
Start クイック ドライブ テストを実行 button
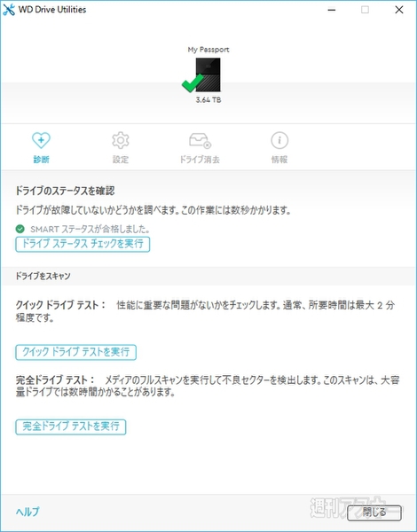click(x=75, y=352)
